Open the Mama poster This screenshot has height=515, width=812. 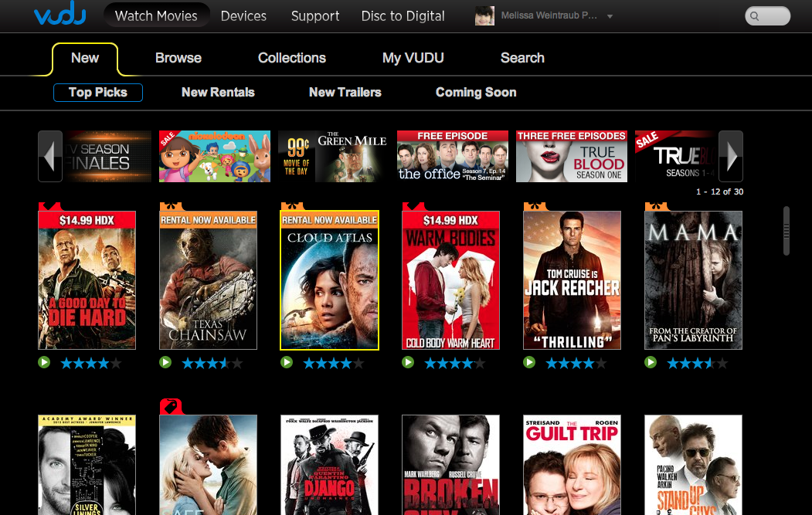click(694, 280)
